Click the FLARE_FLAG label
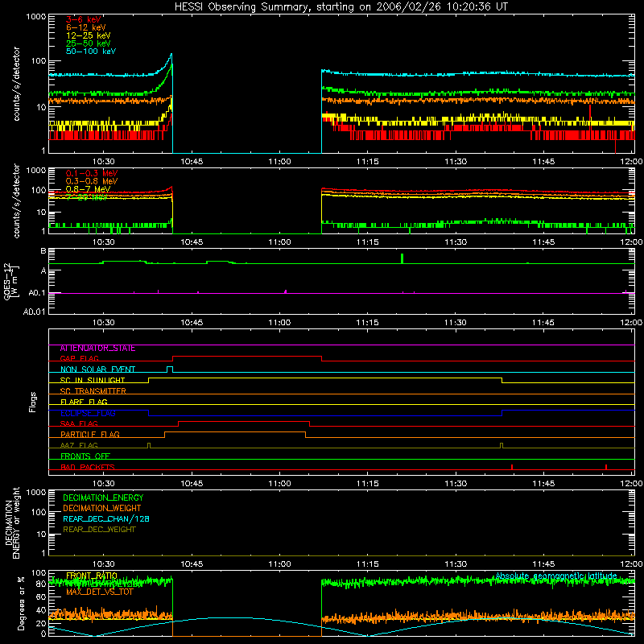This screenshot has height=644, width=644. point(84,402)
